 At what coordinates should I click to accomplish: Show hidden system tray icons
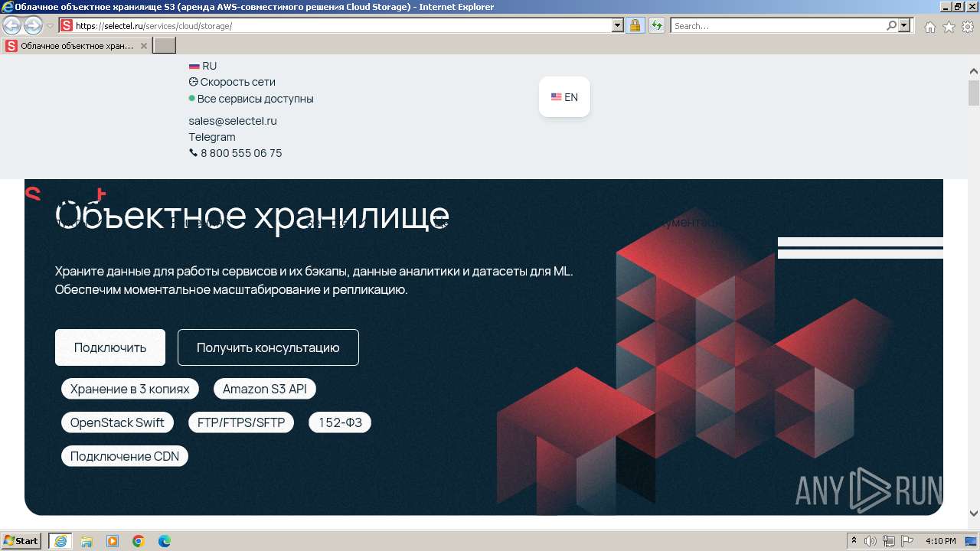tap(854, 541)
